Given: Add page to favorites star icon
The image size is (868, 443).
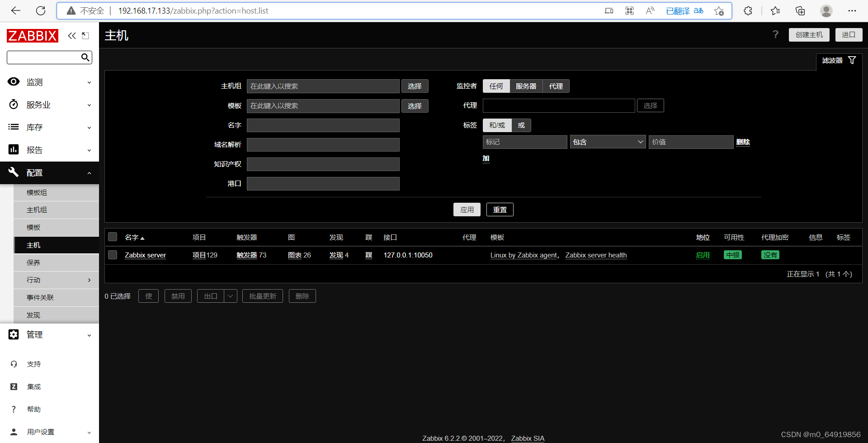Looking at the screenshot, I should click(719, 11).
